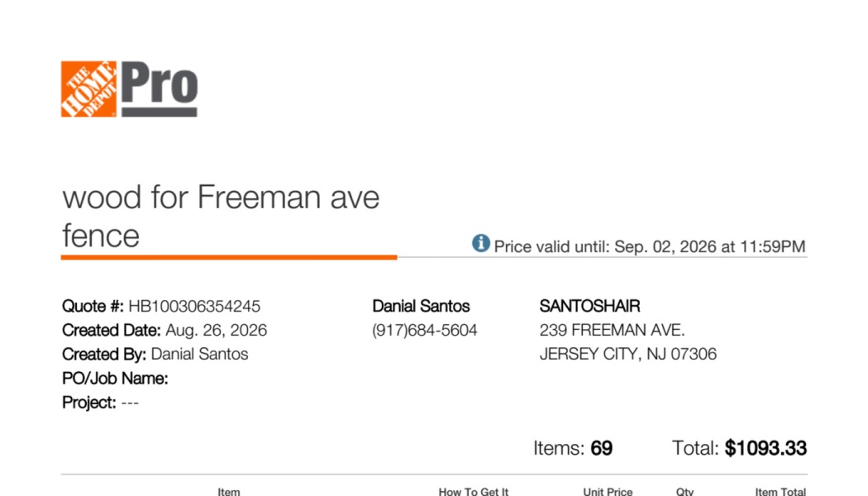Click quote number HB100306354245
This screenshot has height=496, width=868.
194,306
